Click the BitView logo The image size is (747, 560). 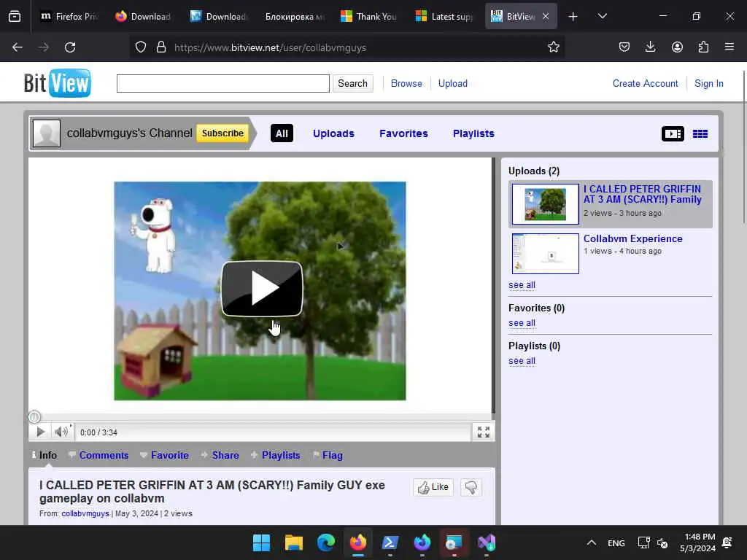57,83
